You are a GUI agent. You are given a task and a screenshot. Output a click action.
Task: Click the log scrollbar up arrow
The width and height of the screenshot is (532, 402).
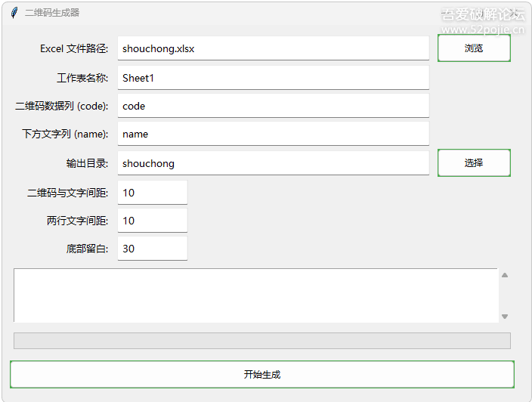505,275
